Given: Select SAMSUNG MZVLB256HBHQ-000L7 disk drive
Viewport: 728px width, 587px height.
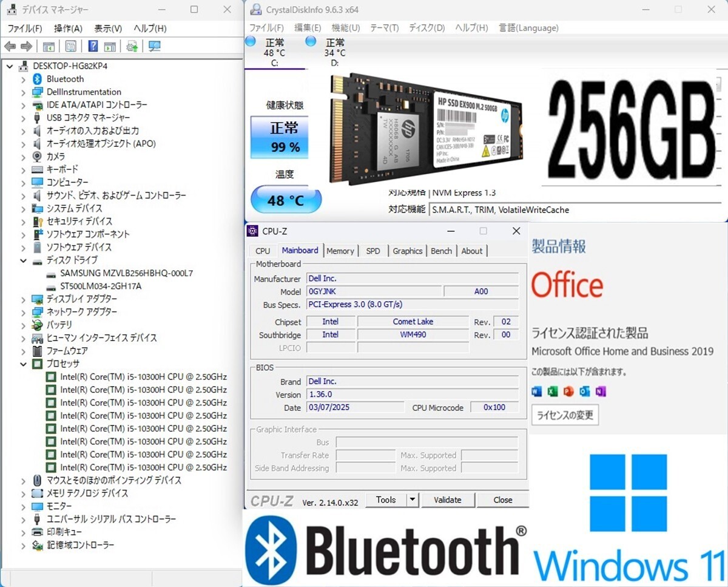Looking at the screenshot, I should coord(126,273).
